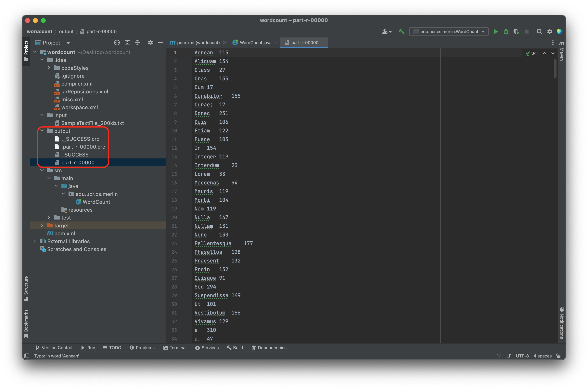
Task: Click the Build project hammer icon
Action: 401,32
